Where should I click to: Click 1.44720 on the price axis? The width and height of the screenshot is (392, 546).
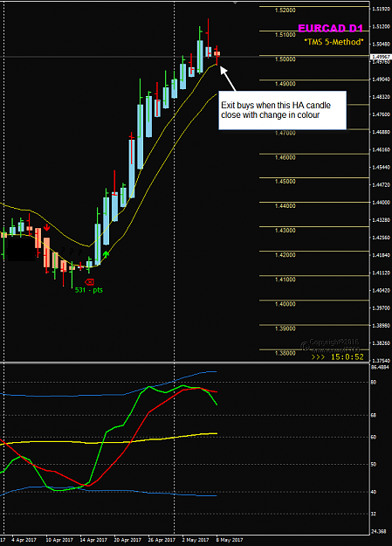click(381, 184)
